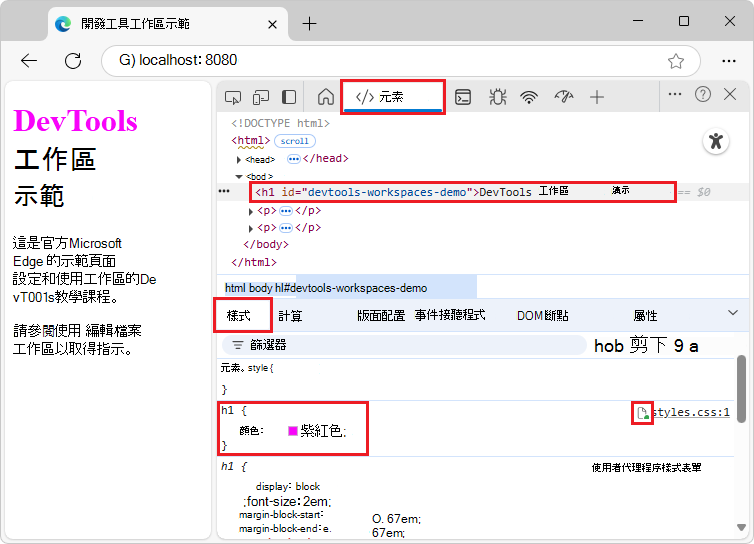The height and width of the screenshot is (544, 754).
Task: Switch to the 屬性 Properties tab
Action: pos(645,316)
